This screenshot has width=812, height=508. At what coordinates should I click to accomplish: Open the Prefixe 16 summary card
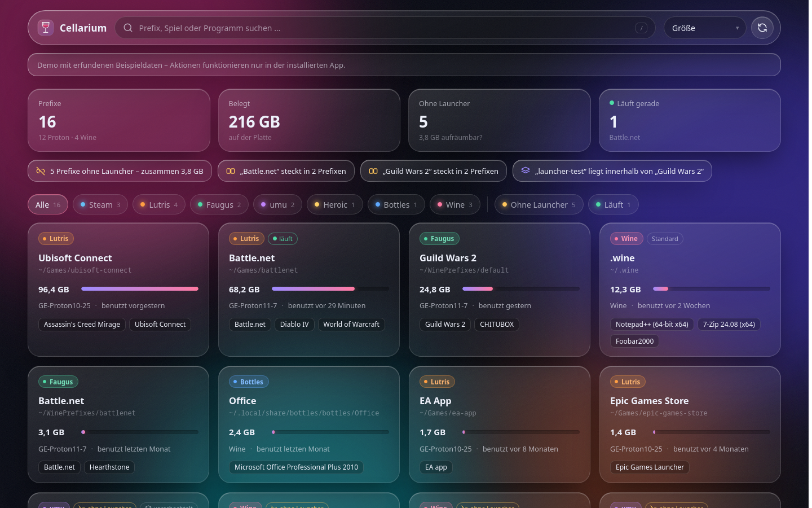click(119, 120)
